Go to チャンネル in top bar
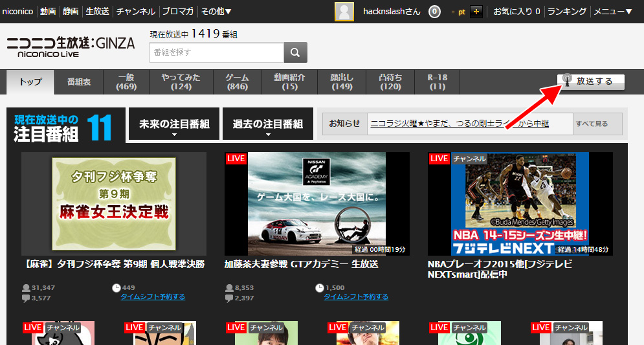 point(136,12)
